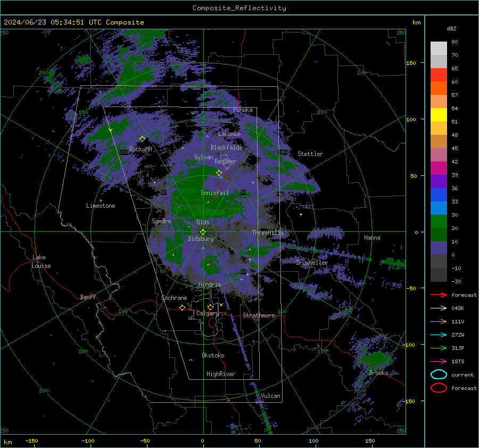Click the 80 dBZ light grey swatch
The height and width of the screenshot is (448, 479).
pos(439,48)
